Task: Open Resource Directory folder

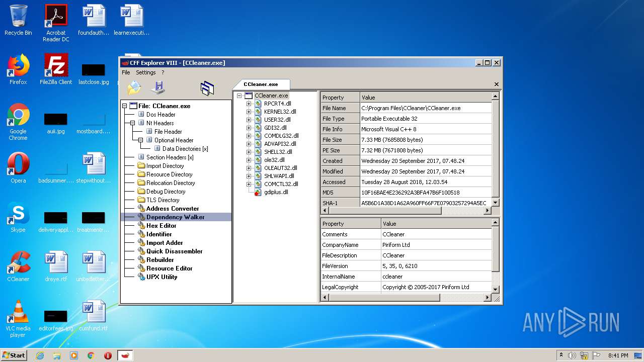Action: pyautogui.click(x=169, y=174)
